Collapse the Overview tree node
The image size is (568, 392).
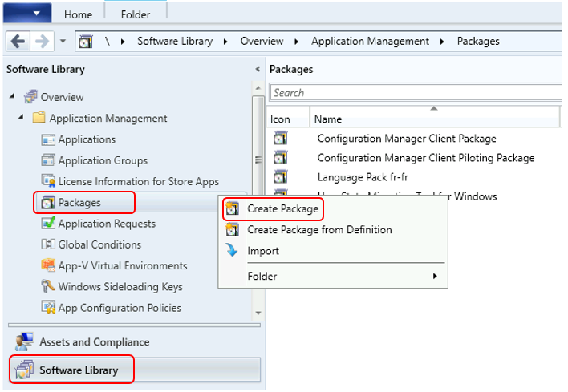(x=13, y=96)
